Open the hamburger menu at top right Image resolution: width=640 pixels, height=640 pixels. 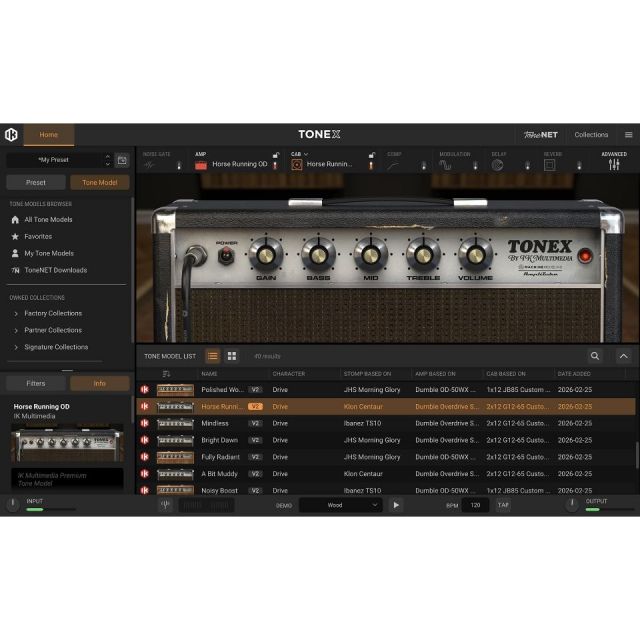pyautogui.click(x=629, y=135)
